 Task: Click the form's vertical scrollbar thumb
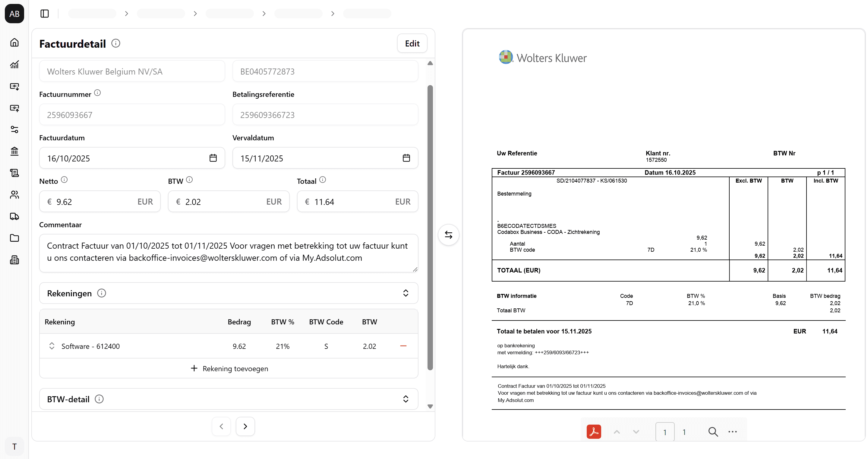coord(430,228)
